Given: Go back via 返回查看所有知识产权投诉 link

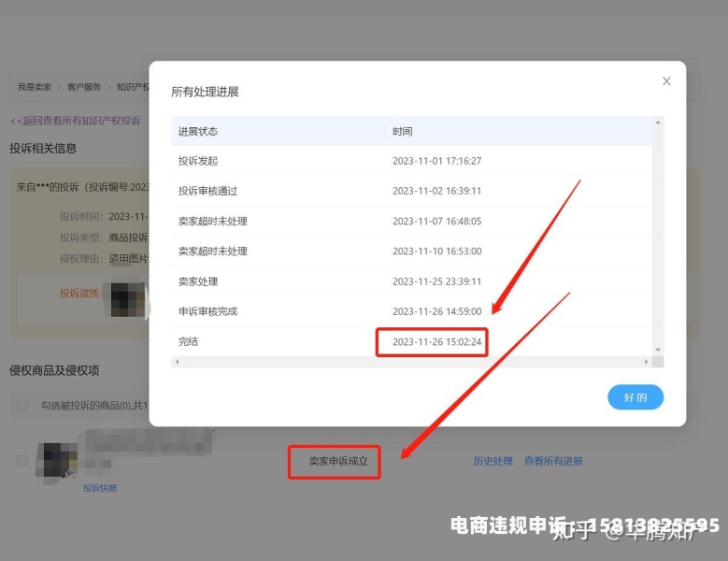Looking at the screenshot, I should pos(75,121).
